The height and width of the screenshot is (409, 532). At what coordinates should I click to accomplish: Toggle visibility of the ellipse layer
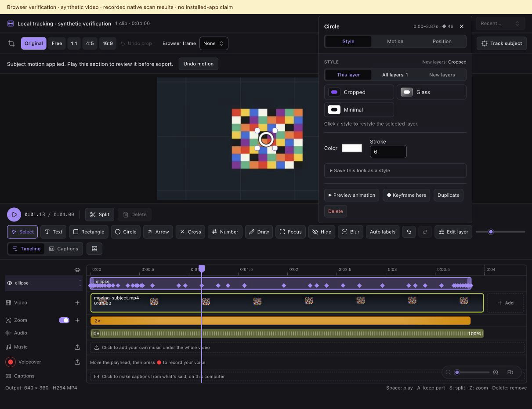coord(10,283)
